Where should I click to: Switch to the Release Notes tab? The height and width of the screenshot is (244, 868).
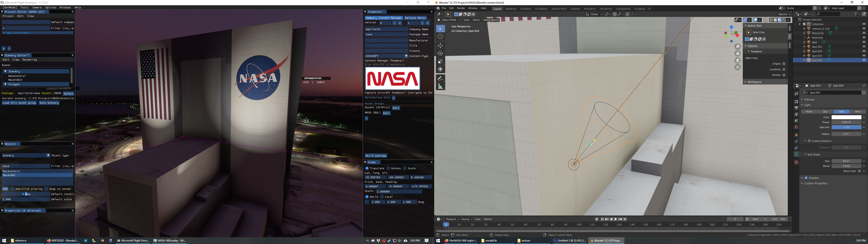point(415,18)
